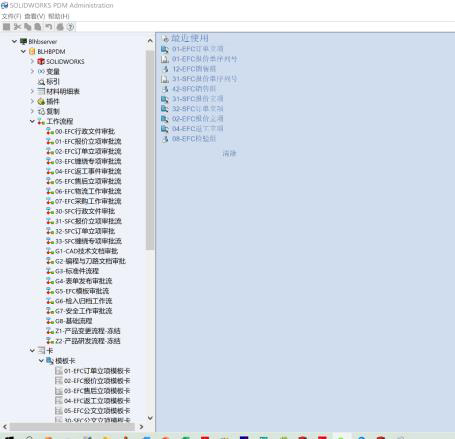Viewport: 455px width, 439px height.
Task: Select workflow Z1-产品变更流程-冻结
Action: click(88, 331)
